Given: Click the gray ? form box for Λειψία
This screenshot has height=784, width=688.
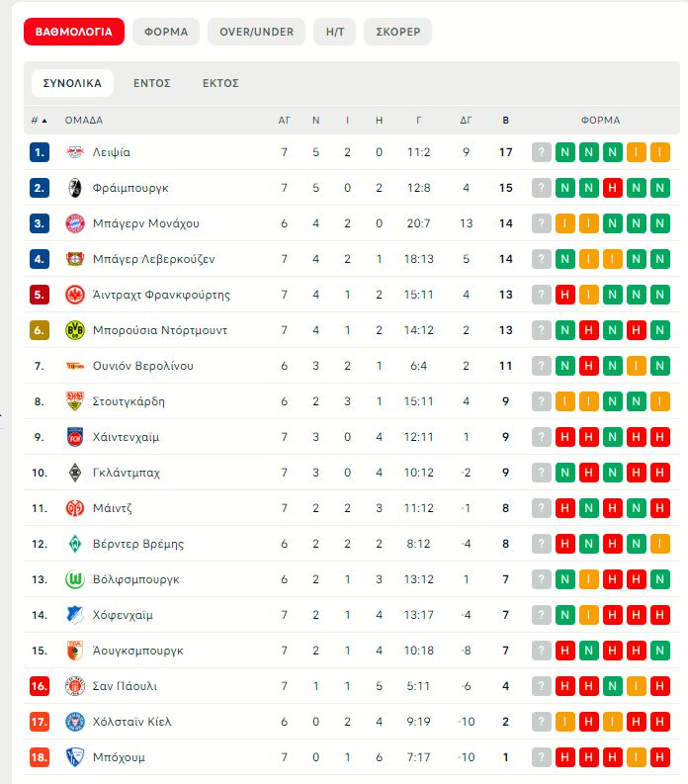Looking at the screenshot, I should click(x=542, y=152).
